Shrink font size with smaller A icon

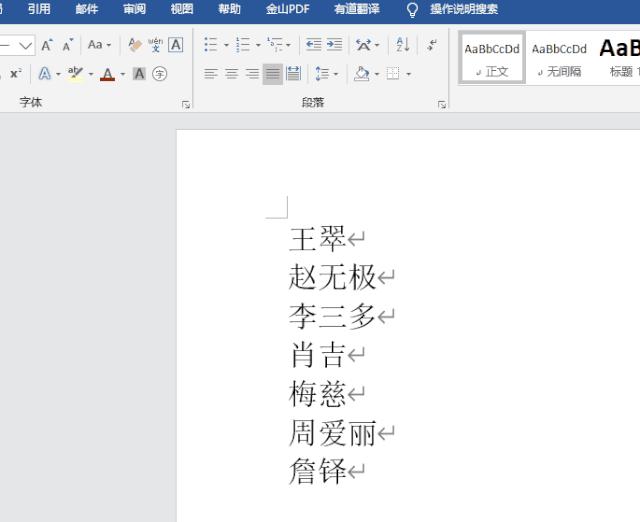[x=67, y=45]
